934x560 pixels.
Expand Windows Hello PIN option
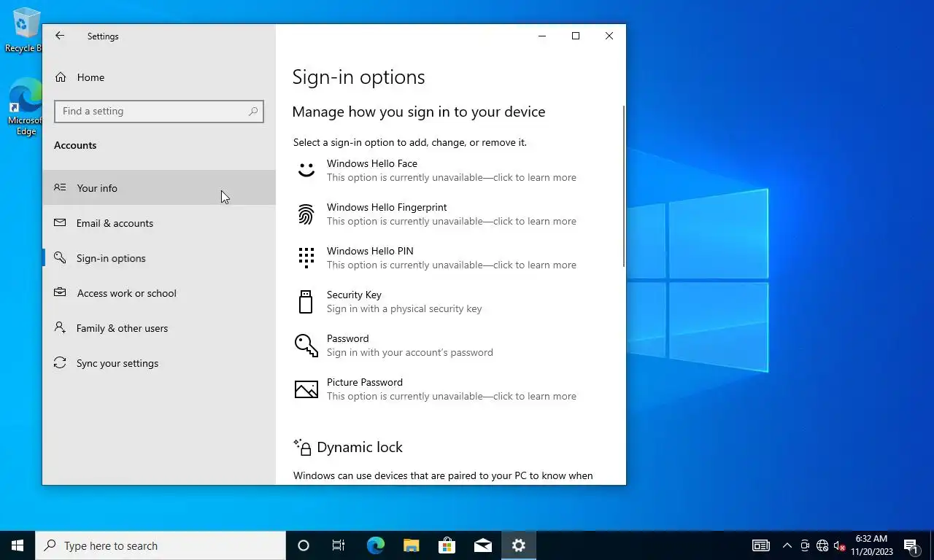[450, 258]
